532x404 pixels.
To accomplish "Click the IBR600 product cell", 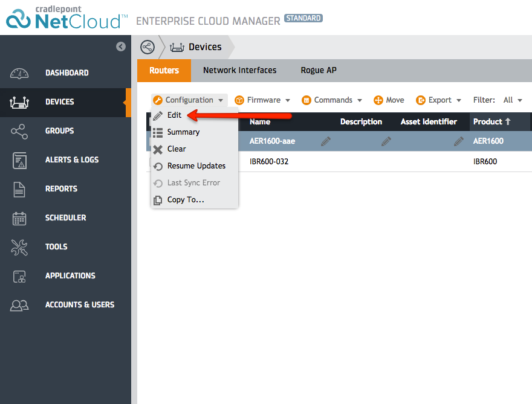I will pos(485,162).
